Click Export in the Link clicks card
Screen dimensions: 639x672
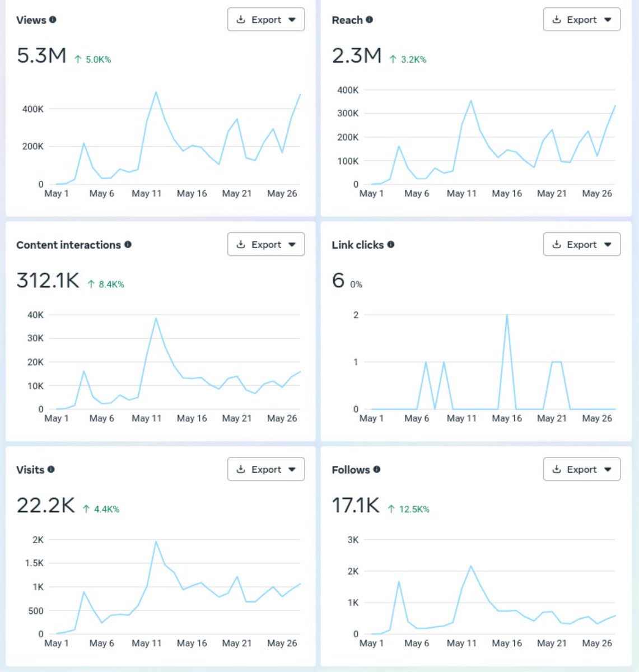[582, 245]
